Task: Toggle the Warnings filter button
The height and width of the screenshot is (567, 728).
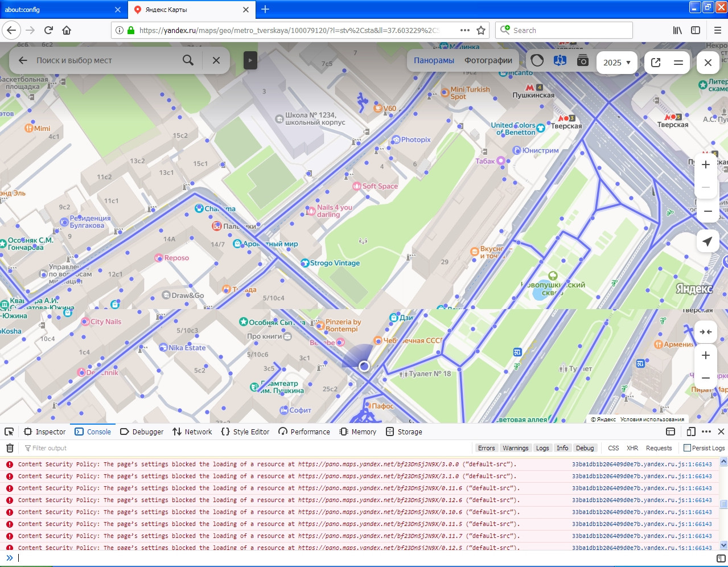Action: (516, 448)
